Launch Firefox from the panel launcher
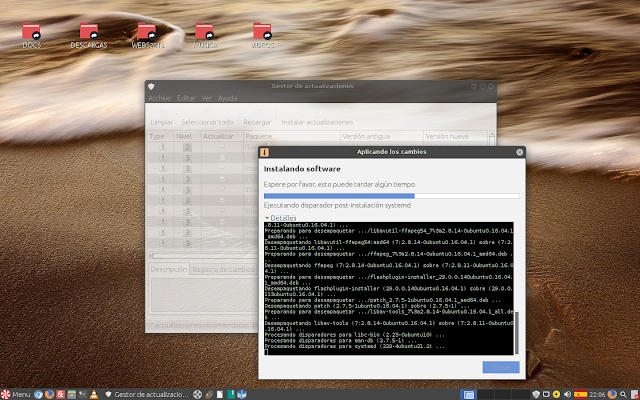The width and height of the screenshot is (640, 400). click(x=49, y=394)
